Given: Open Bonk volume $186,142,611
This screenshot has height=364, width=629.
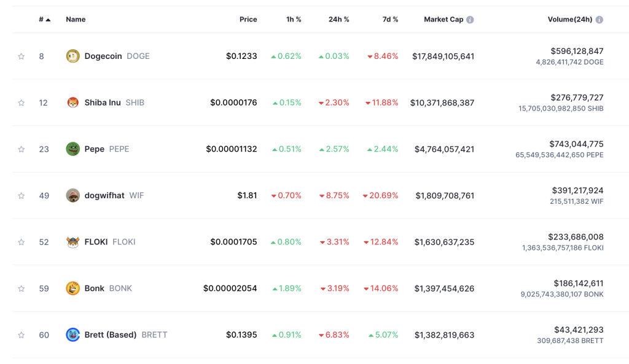Looking at the screenshot, I should [x=579, y=284].
